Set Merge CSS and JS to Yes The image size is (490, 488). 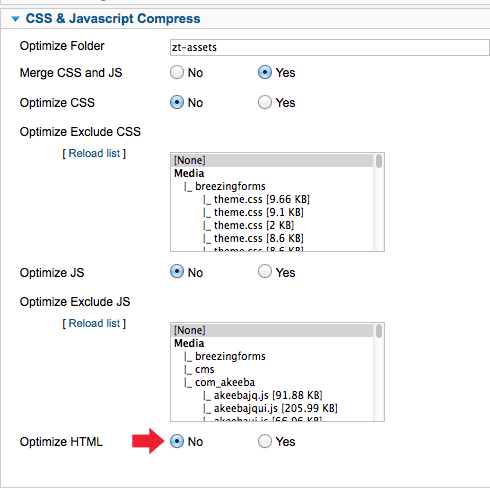point(265,72)
